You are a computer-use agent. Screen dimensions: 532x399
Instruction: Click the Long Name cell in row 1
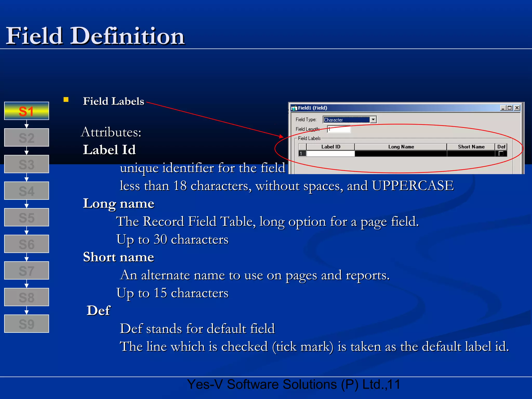[401, 154]
